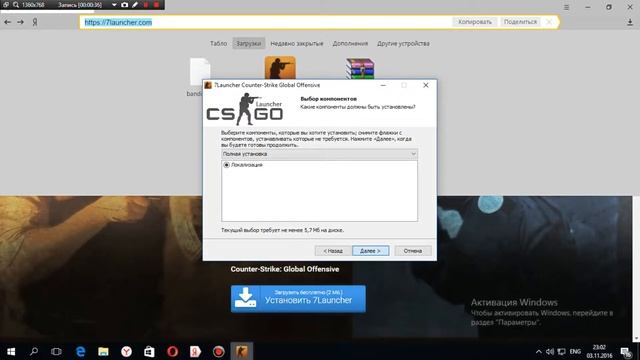Click the Yandex 'Я' home icon
The height and width of the screenshot is (360, 640).
point(35,22)
